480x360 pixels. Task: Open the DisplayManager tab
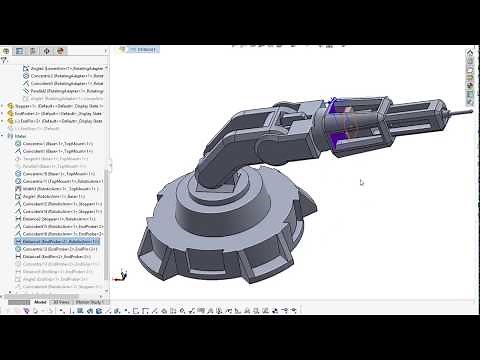60,51
